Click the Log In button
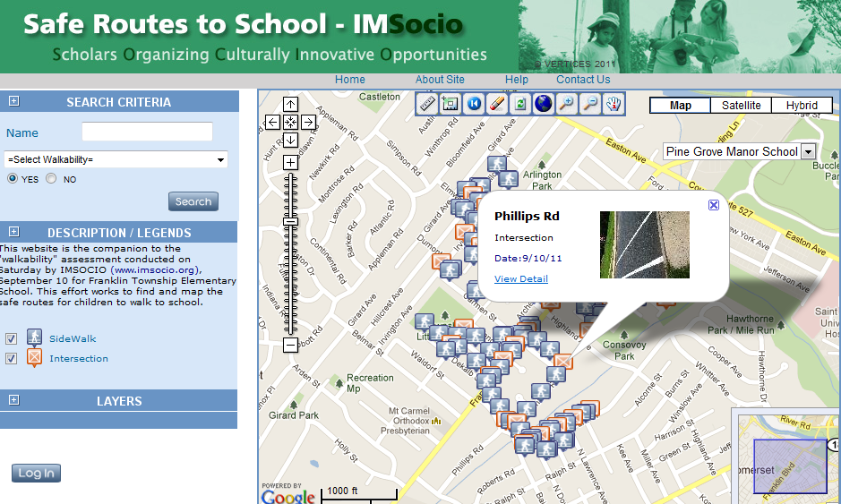 (x=36, y=473)
